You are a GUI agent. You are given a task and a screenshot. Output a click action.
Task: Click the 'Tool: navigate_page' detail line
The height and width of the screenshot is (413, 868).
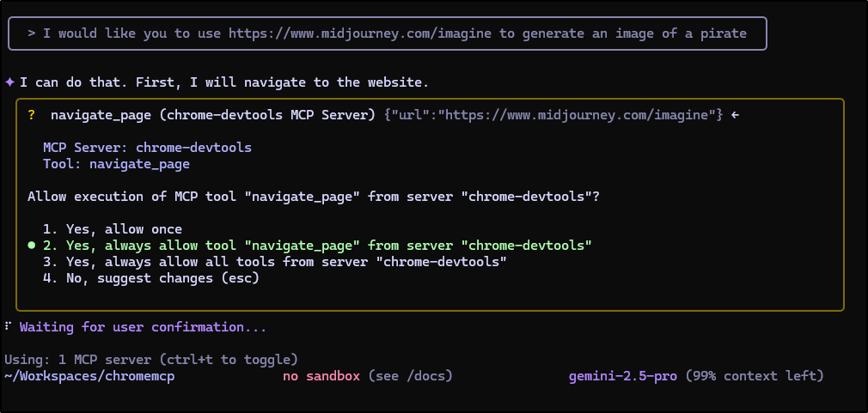coord(116,164)
